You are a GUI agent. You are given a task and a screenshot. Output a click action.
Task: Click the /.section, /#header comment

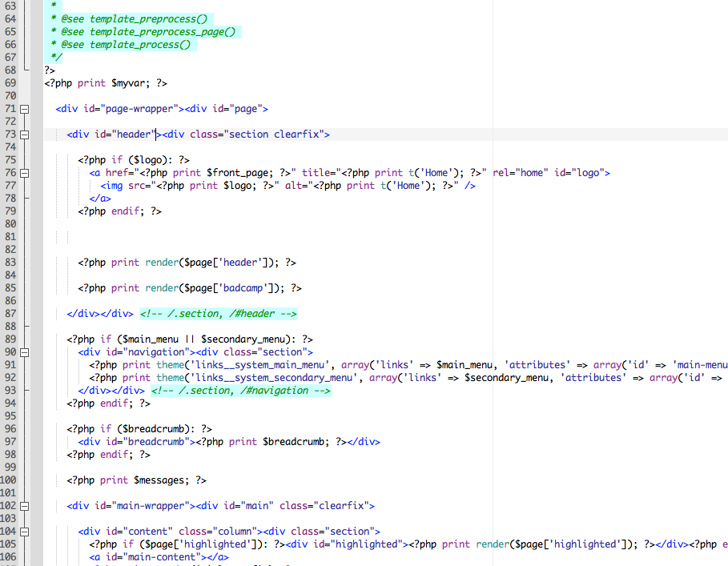[218, 314]
